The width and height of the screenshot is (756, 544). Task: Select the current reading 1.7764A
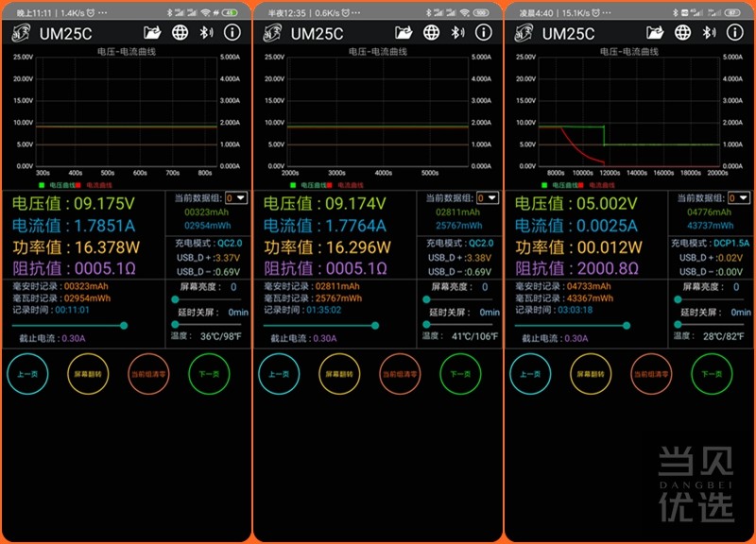click(355, 226)
